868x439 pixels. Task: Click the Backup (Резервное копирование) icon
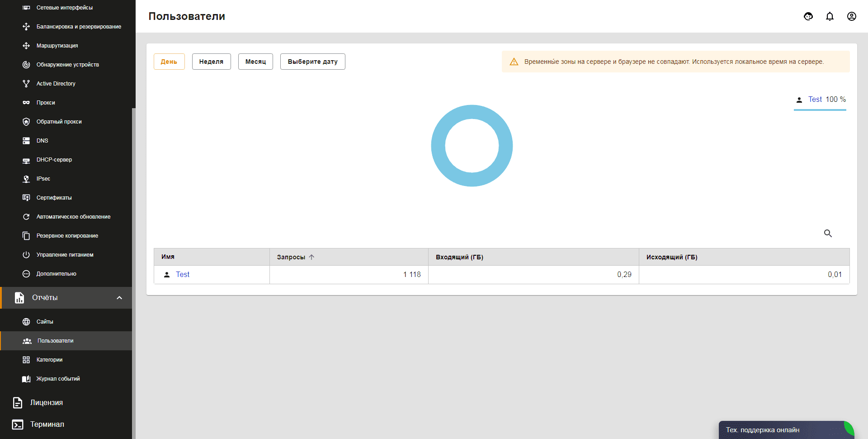(26, 236)
